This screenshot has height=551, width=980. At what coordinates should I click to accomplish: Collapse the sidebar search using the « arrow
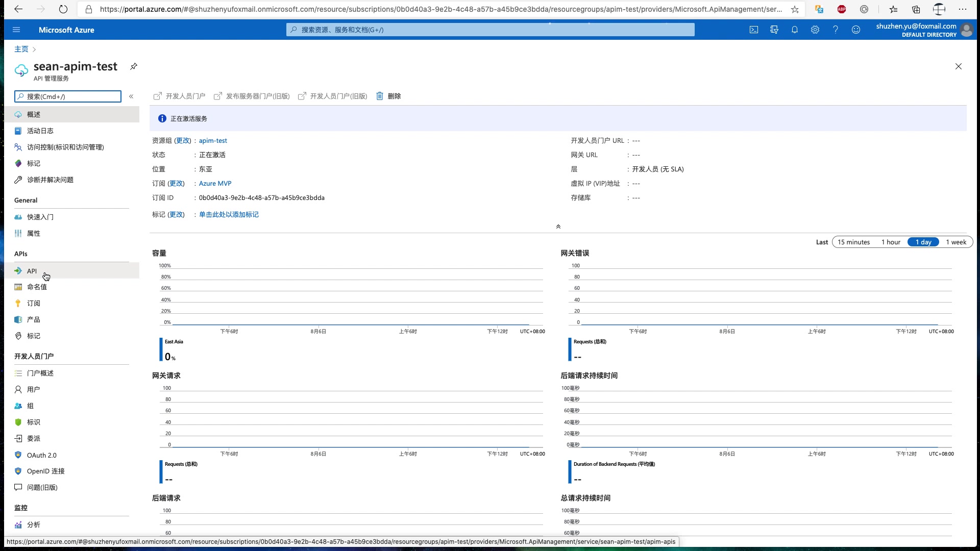131,96
